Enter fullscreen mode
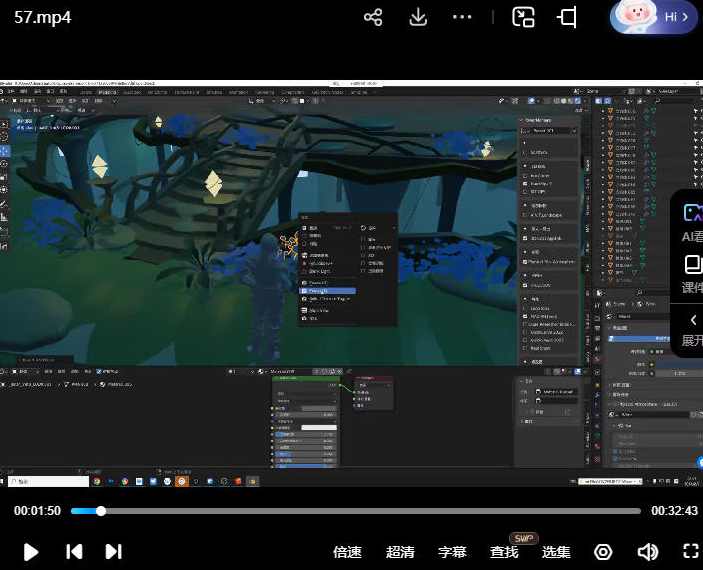Viewport: 703px width, 570px height. click(690, 552)
